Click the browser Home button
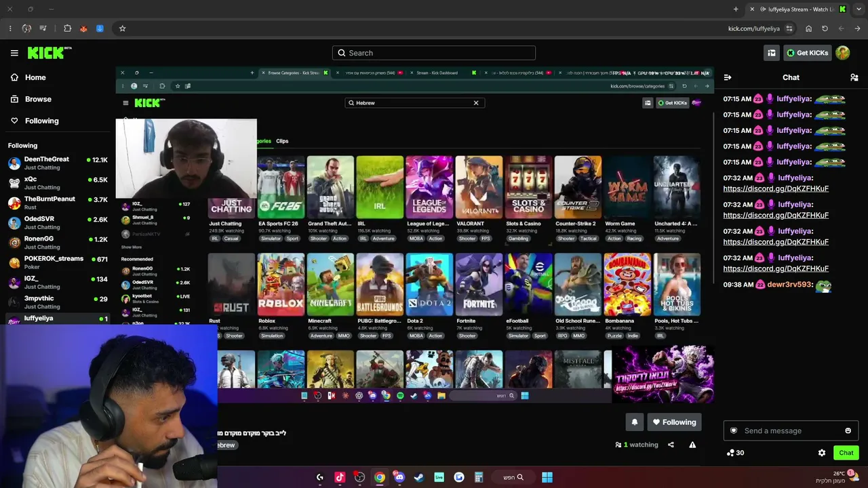This screenshot has width=868, height=488. pos(808,28)
